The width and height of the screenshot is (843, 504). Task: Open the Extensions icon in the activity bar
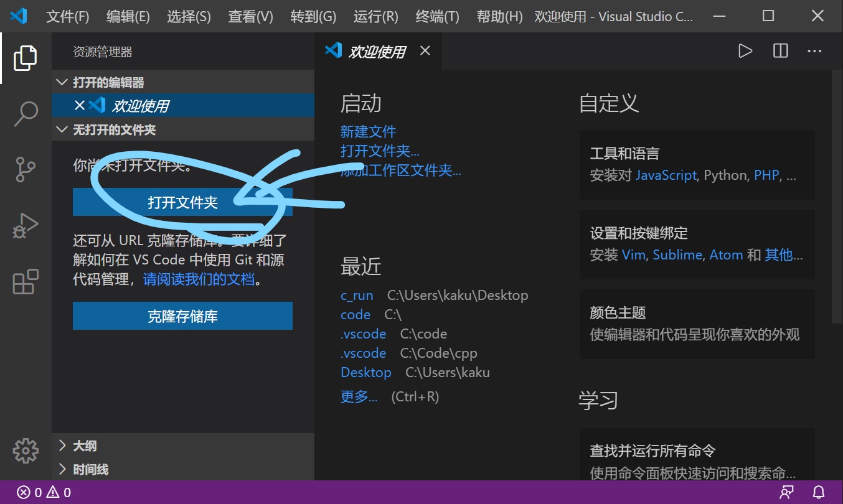(25, 281)
